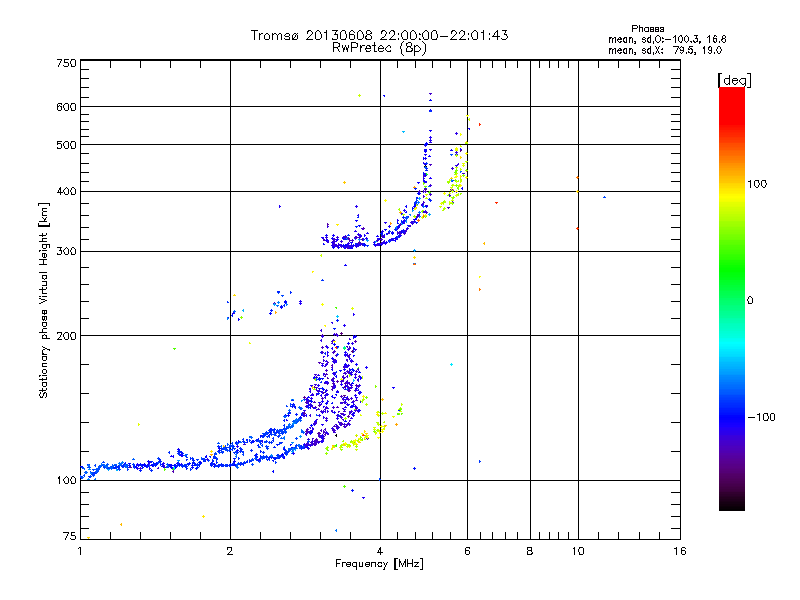The height and width of the screenshot is (600, 800).
Task: Click the colorbar tick label '-100'
Action: (x=761, y=417)
